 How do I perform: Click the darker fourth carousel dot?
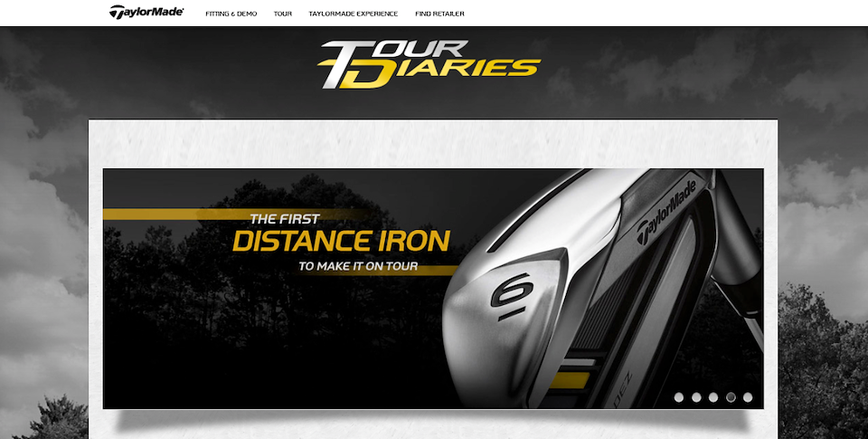pos(731,397)
